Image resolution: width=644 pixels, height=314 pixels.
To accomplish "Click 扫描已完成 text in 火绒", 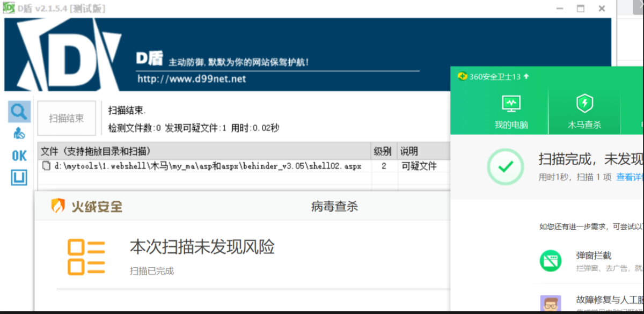I will point(152,271).
